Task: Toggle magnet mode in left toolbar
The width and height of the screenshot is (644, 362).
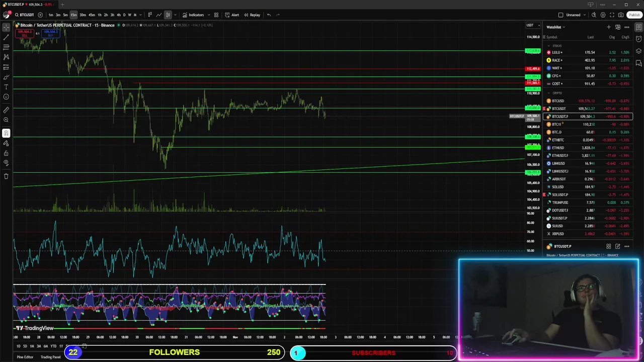Action: pyautogui.click(x=6, y=133)
